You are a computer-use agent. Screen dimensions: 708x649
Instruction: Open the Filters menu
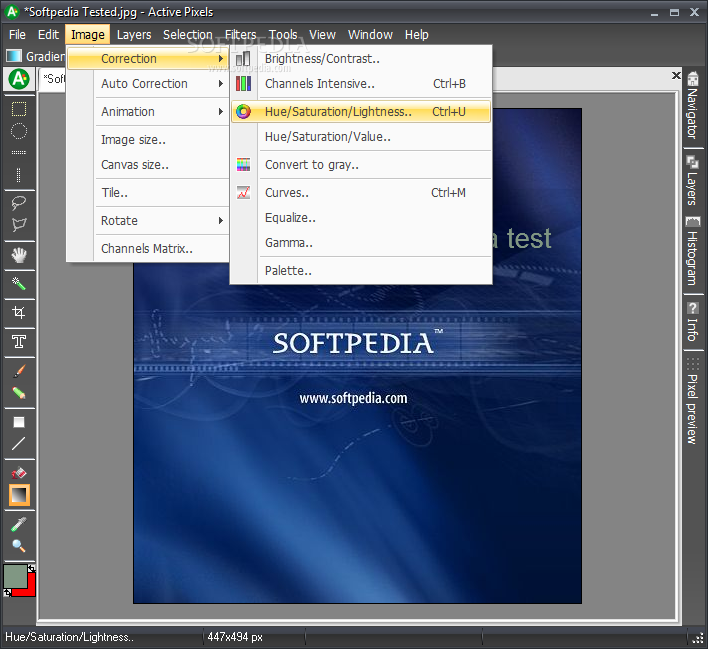[240, 35]
